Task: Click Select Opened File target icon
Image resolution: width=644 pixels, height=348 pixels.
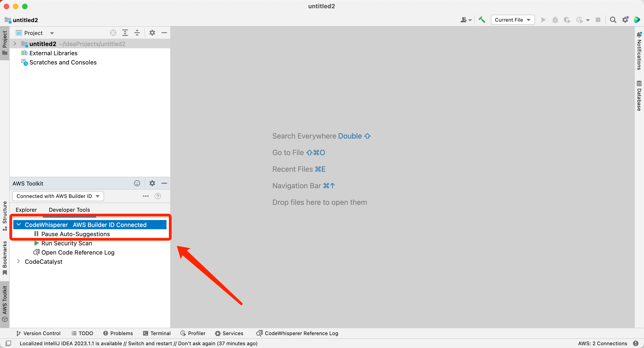Action: tap(113, 33)
